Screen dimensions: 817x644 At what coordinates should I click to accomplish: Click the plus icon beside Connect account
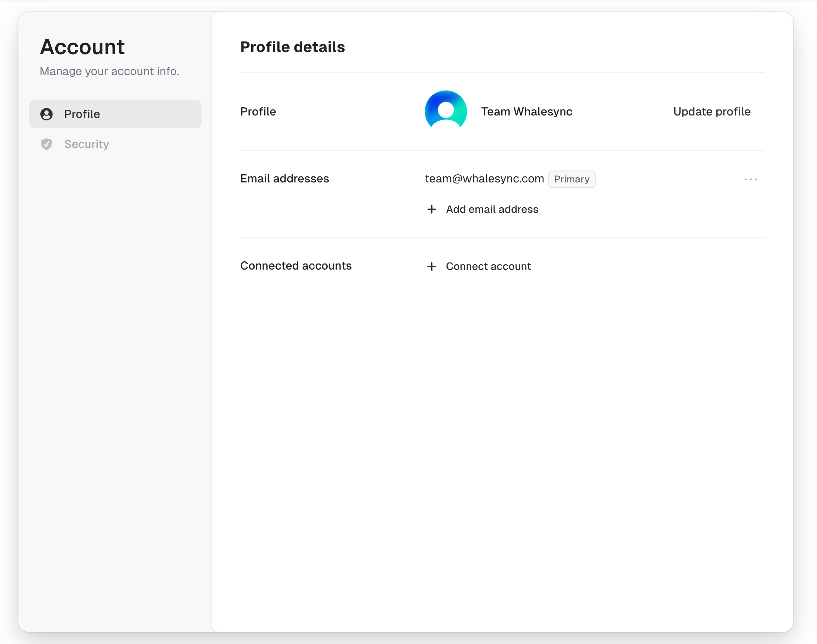pyautogui.click(x=432, y=266)
